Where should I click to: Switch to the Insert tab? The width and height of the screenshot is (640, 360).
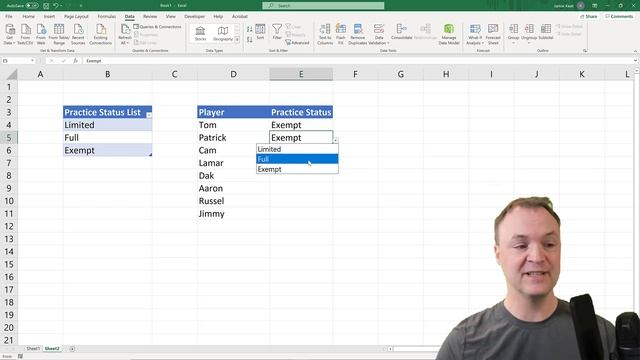49,16
